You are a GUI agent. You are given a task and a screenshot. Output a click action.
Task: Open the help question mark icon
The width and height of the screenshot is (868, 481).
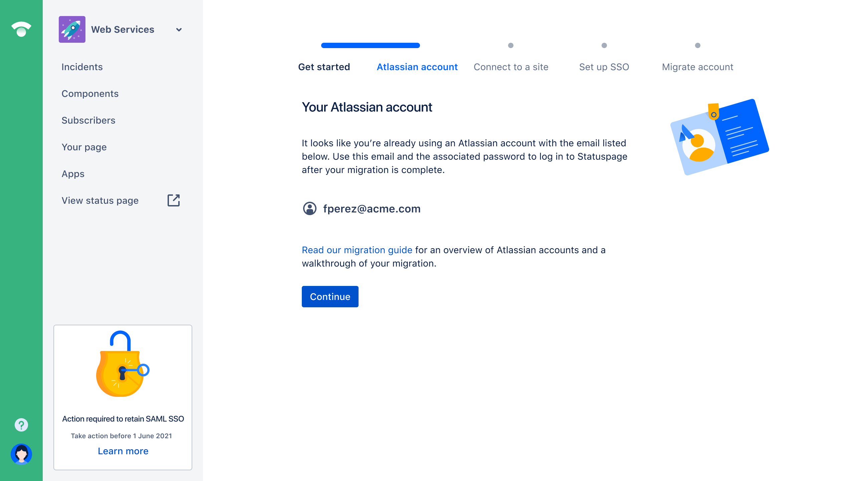pyautogui.click(x=21, y=425)
